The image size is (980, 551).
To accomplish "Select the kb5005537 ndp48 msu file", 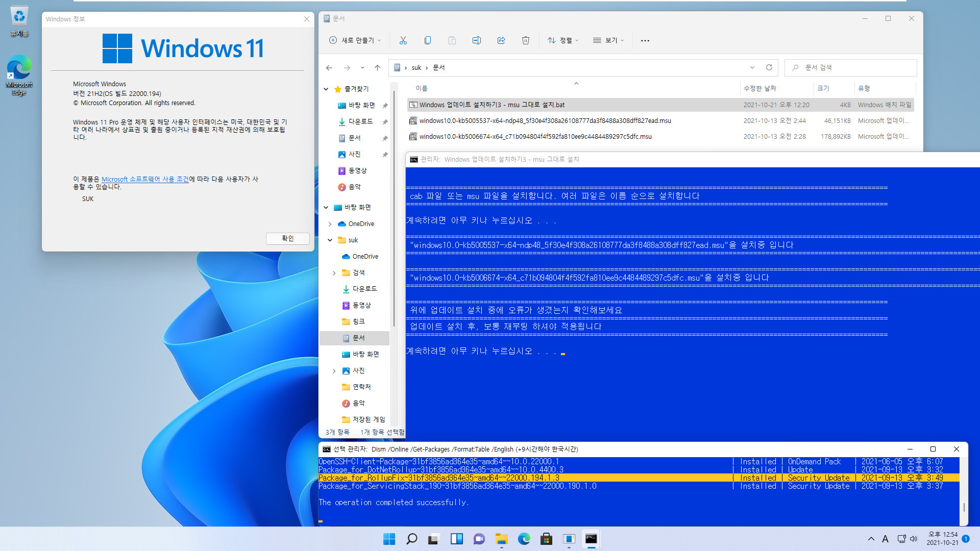I will coord(660,120).
